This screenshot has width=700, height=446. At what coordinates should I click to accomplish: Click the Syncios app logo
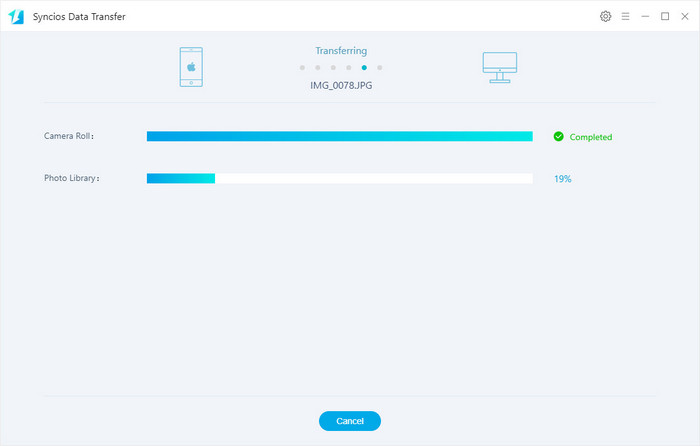(x=16, y=17)
